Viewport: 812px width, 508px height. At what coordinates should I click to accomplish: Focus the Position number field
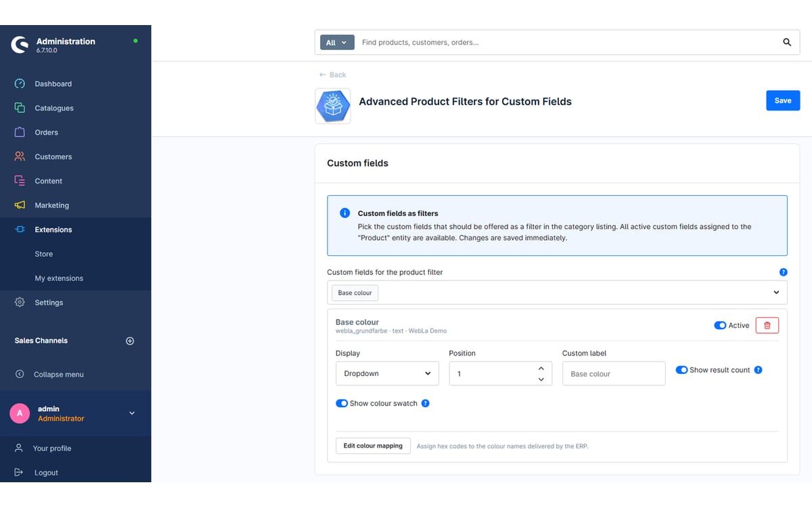coord(501,373)
